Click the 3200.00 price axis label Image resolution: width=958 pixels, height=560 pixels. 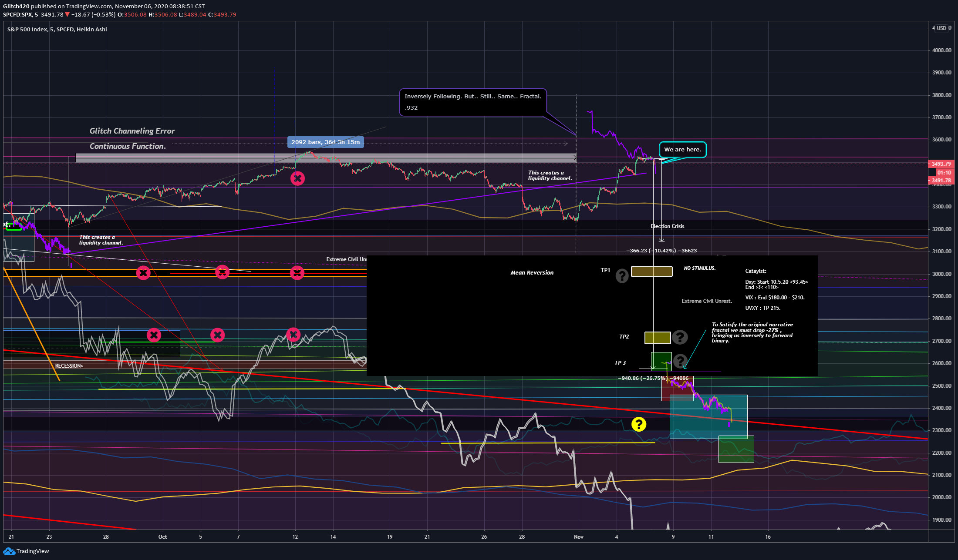click(x=942, y=229)
